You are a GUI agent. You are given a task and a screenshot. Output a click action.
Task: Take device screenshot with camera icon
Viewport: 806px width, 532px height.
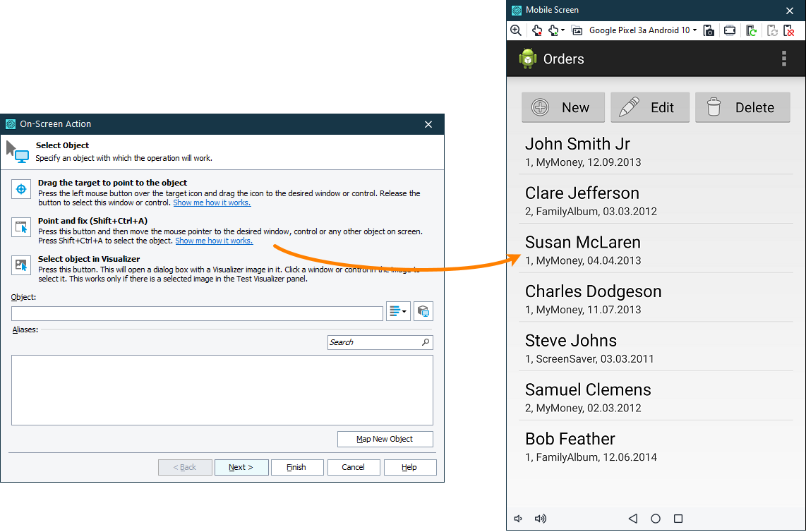(709, 30)
